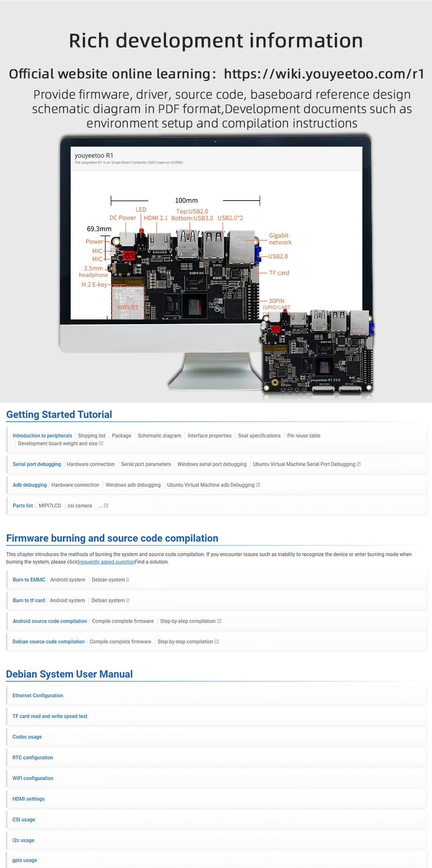Viewport: 432px width, 868px height.
Task: Click external link icon in Parts list row
Action: pos(106,506)
